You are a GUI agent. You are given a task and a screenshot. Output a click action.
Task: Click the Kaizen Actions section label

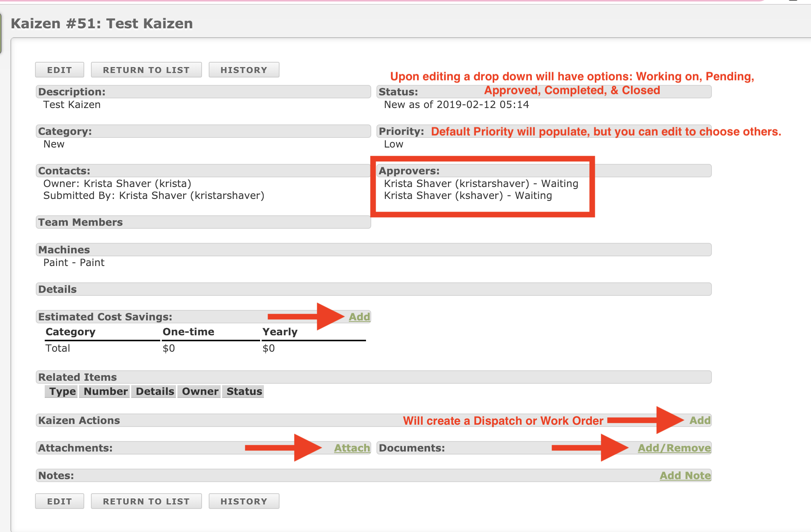point(79,420)
